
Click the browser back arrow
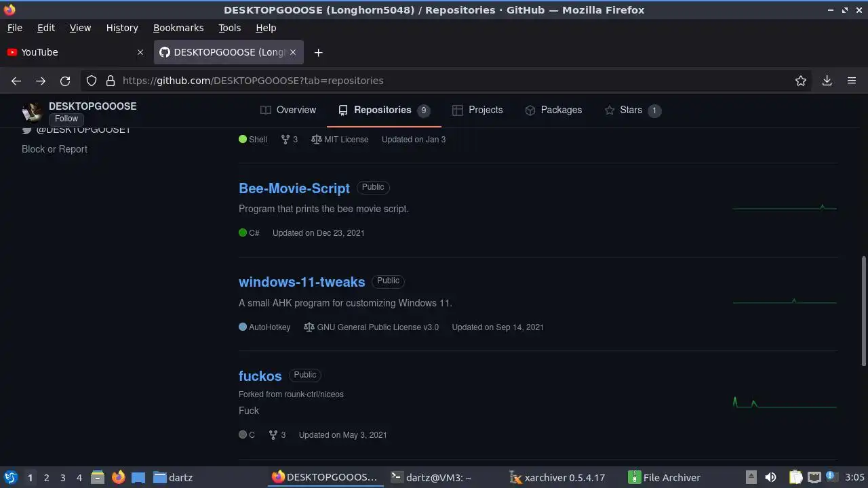click(16, 81)
